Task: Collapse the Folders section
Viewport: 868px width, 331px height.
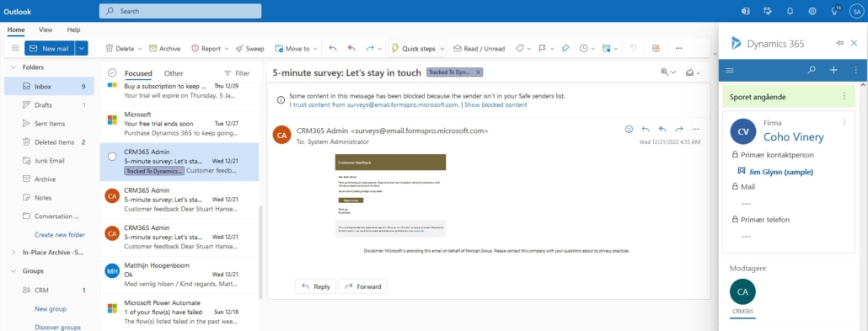Action: coord(13,67)
